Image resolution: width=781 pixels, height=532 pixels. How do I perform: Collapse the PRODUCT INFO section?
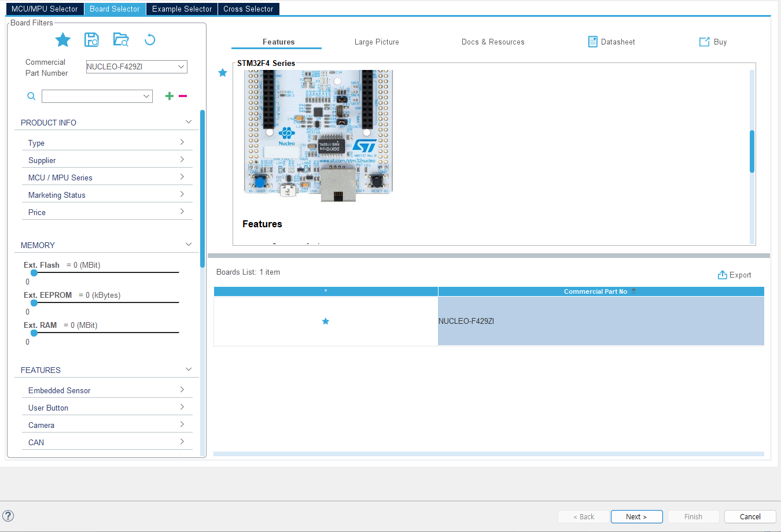pyautogui.click(x=189, y=122)
